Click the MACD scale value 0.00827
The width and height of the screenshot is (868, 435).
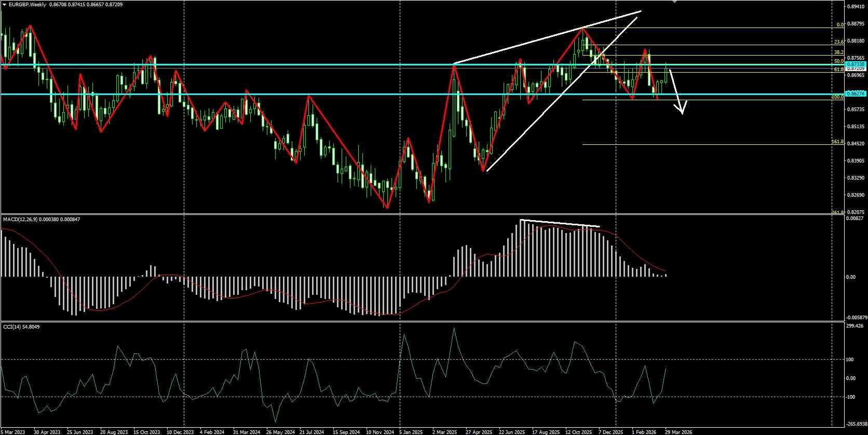tap(856, 219)
